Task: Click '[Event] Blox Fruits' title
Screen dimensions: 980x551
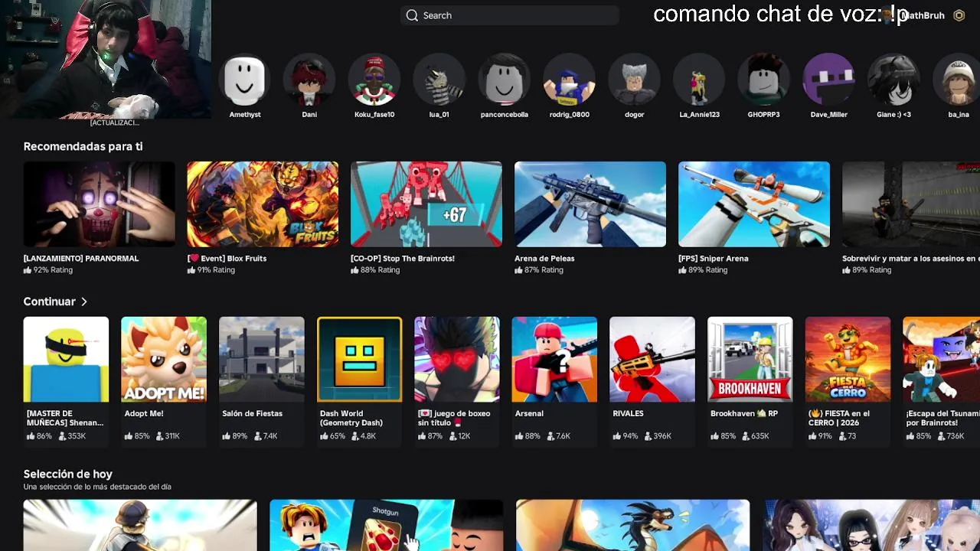Action: 227,259
